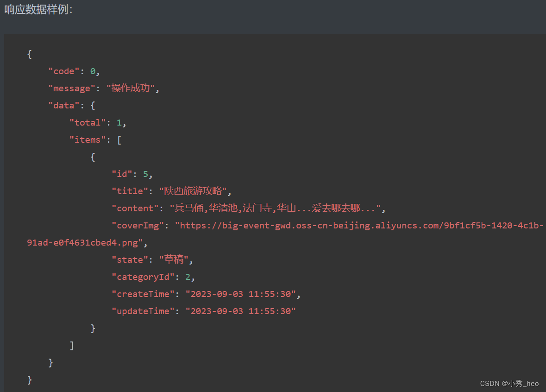Click the content value starting with 兵马俑
Screen dimensions: 546x392
point(275,208)
